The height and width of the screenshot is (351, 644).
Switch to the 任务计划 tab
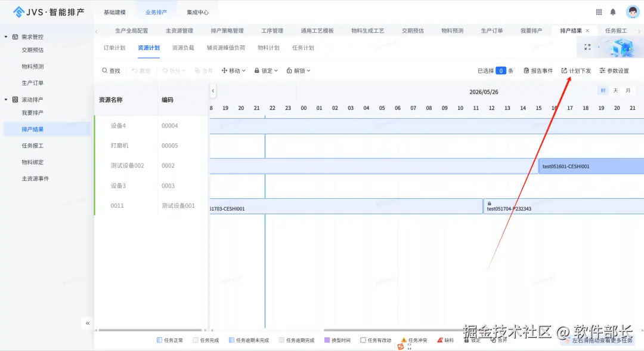tap(303, 48)
